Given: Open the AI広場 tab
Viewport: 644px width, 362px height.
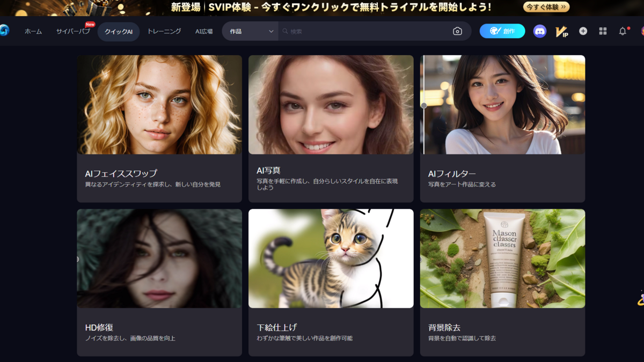Looking at the screenshot, I should coord(204,32).
